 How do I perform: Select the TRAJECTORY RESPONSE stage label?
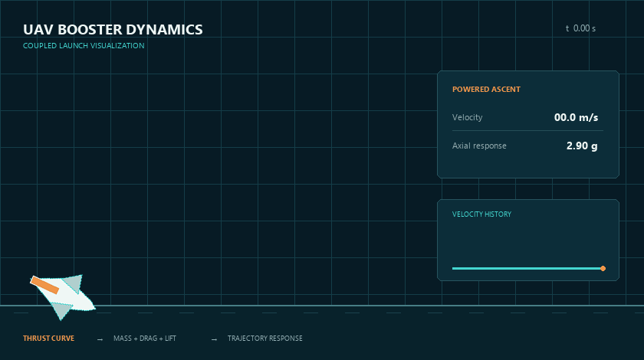(265, 339)
